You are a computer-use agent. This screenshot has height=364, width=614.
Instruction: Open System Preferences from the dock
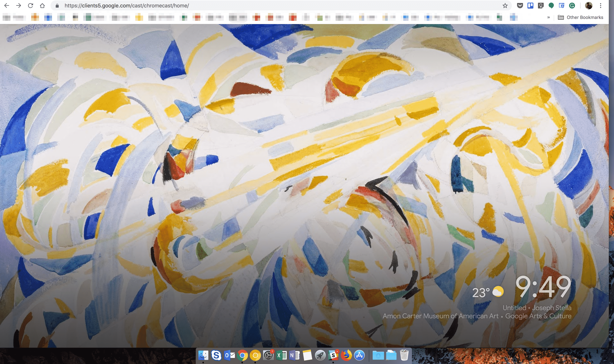268,355
